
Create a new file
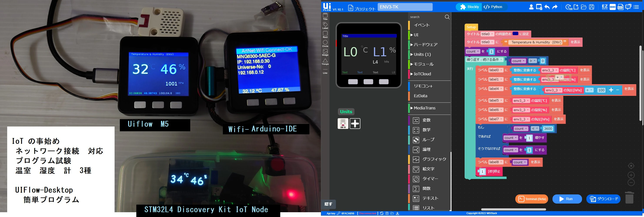coord(576,7)
